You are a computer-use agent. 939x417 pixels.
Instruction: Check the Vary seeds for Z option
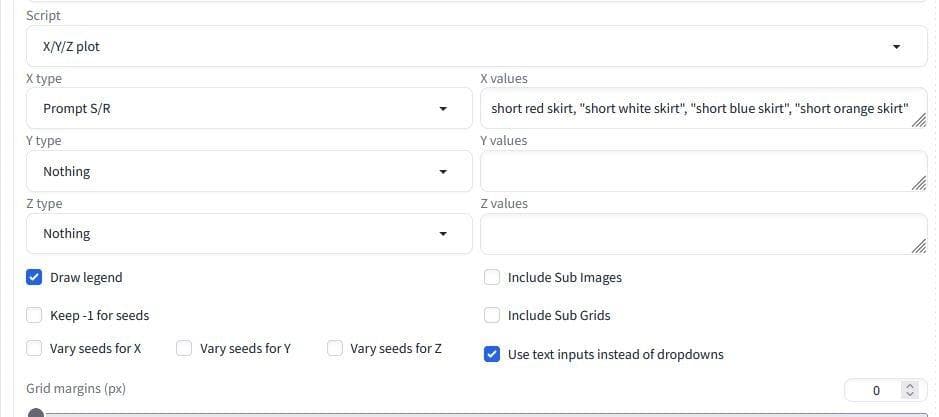coord(335,349)
